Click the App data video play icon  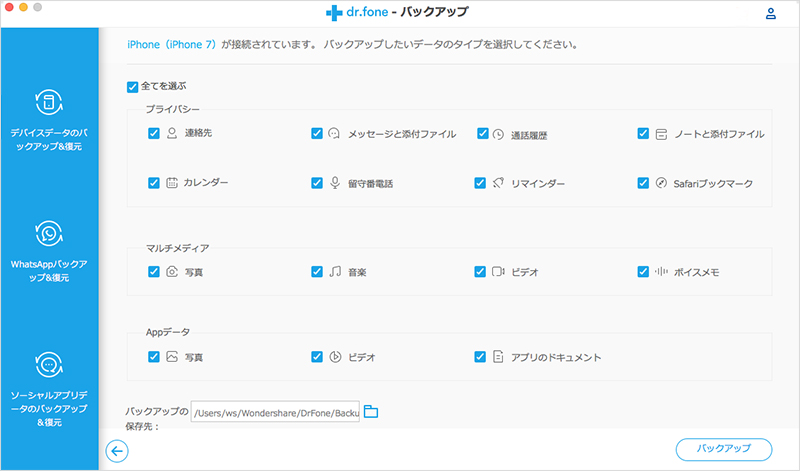coord(335,357)
